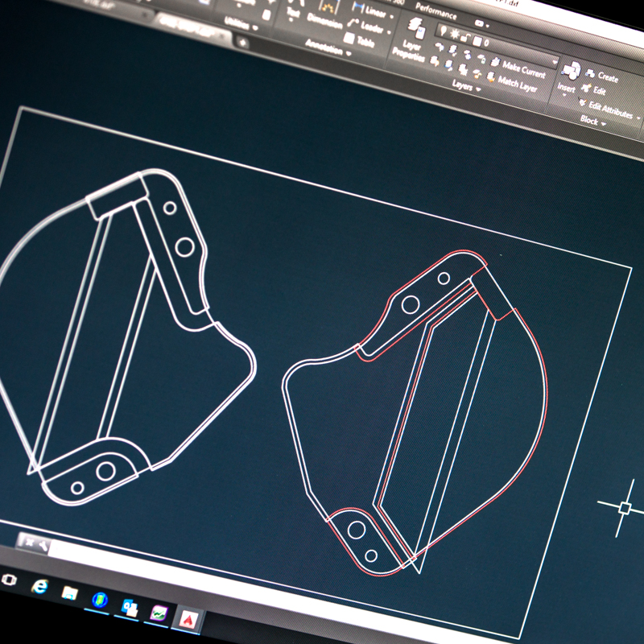Toggle the layer lock padlock icon
This screenshot has height=644, width=644.
pyautogui.click(x=466, y=37)
